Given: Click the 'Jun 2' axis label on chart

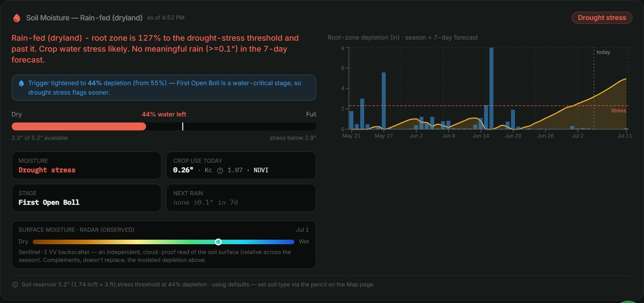Looking at the screenshot, I should click(x=416, y=136).
